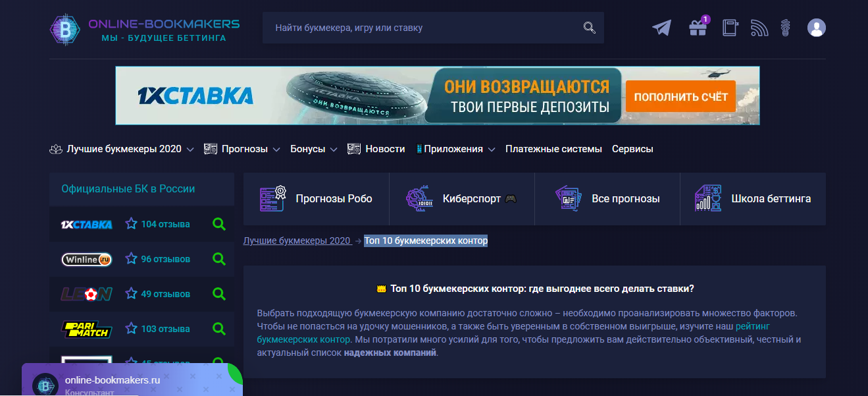Viewport: 868px width, 396px height.
Task: Open the user profile avatar
Action: pos(816,28)
